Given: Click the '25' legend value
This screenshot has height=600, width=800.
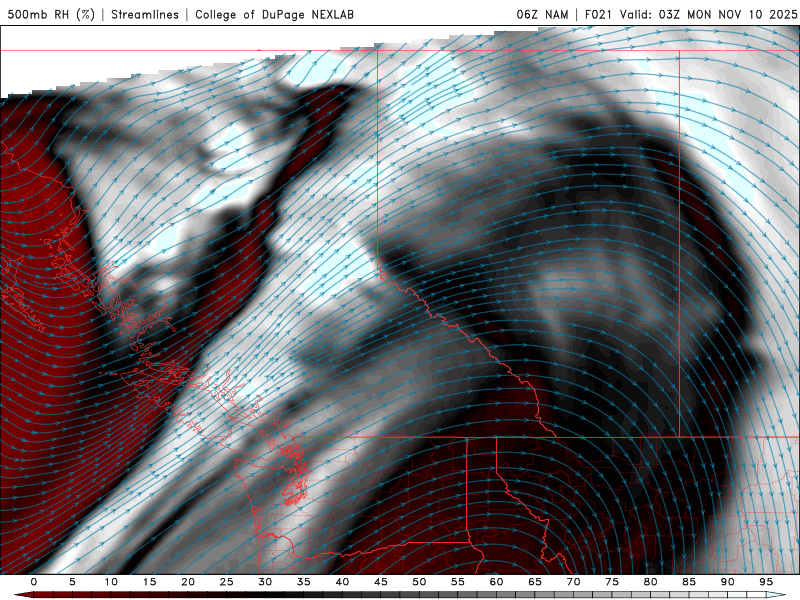Looking at the screenshot, I should [227, 582].
